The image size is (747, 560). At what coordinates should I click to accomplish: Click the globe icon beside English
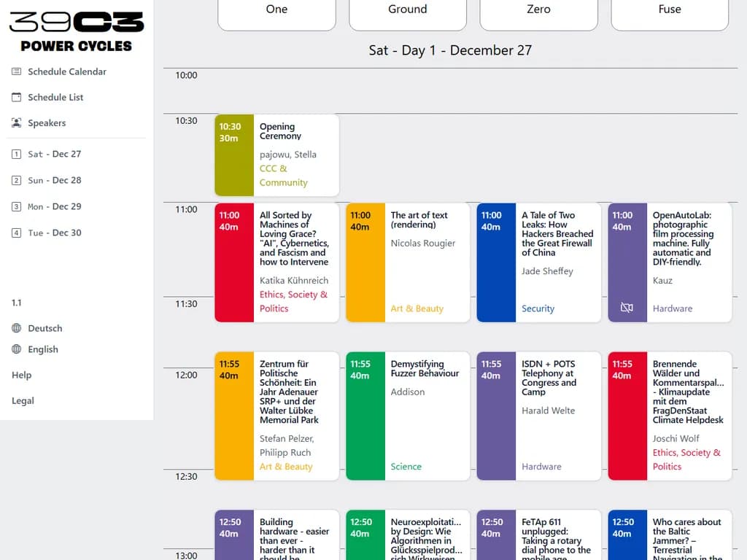click(x=17, y=349)
